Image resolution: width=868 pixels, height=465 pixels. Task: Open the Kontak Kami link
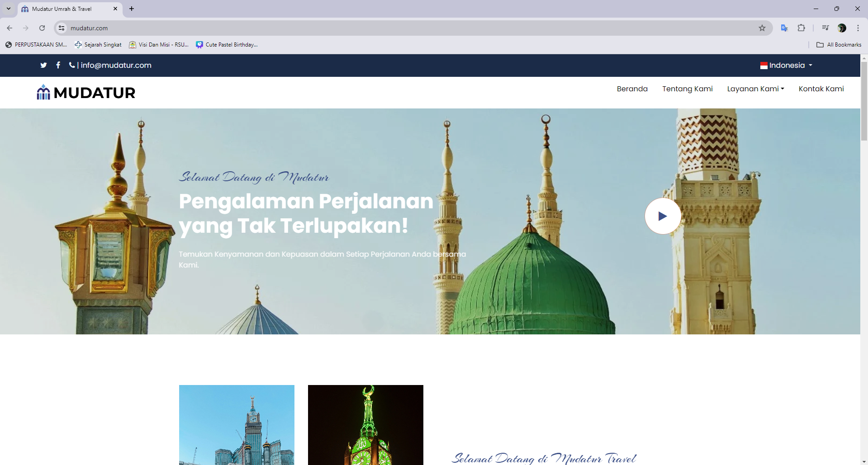[x=821, y=89]
